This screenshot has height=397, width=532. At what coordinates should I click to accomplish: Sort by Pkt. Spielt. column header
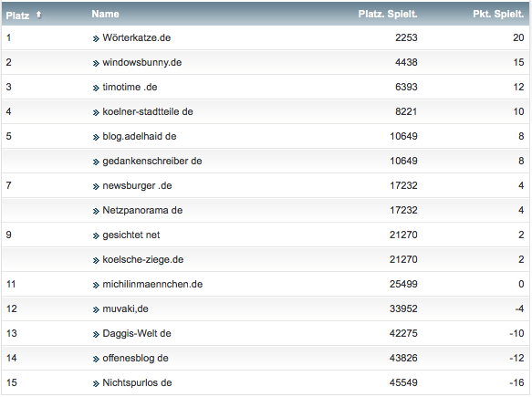tap(498, 14)
